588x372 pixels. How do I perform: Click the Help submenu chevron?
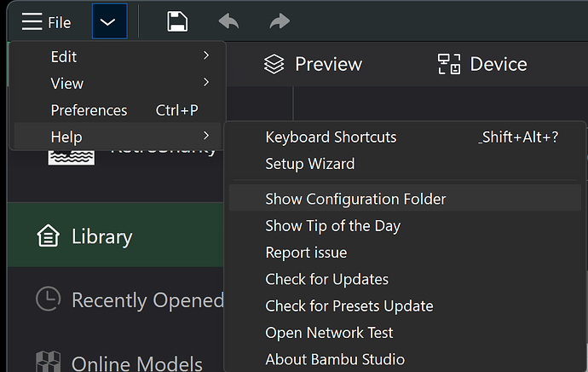pos(206,136)
